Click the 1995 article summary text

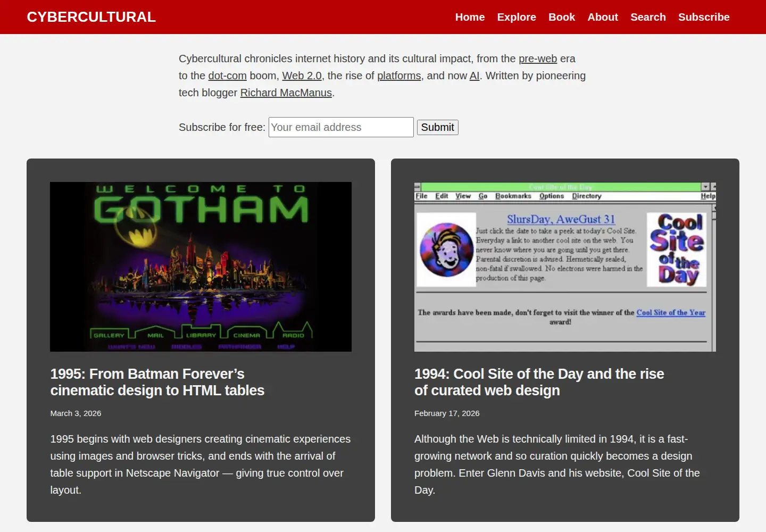[x=201, y=464]
